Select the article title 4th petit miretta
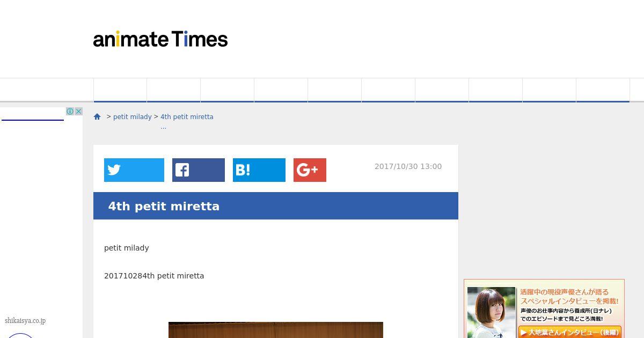 click(164, 206)
